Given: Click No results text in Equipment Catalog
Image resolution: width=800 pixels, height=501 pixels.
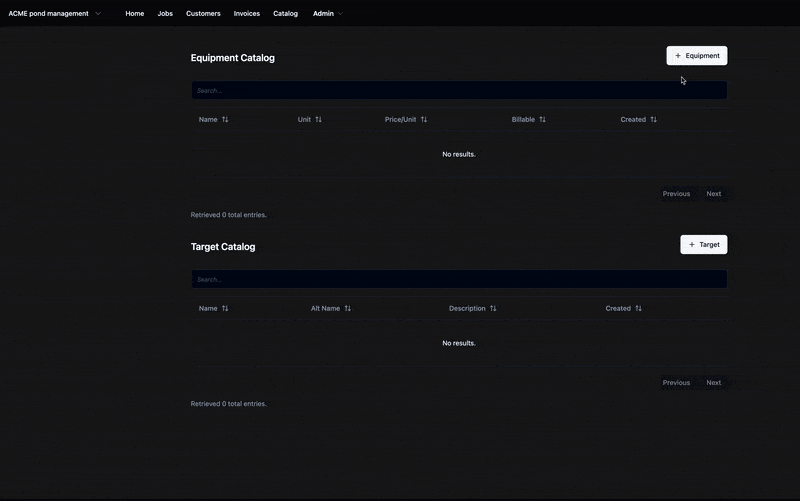Looking at the screenshot, I should pos(459,154).
